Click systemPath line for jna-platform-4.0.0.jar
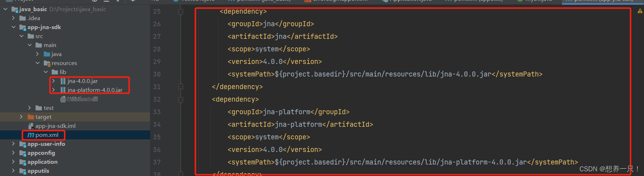Screen dimensions: 644x176 (403, 162)
